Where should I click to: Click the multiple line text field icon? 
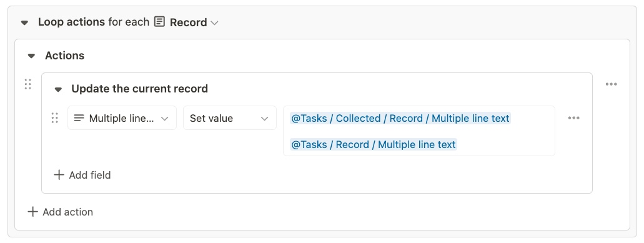[x=79, y=118]
